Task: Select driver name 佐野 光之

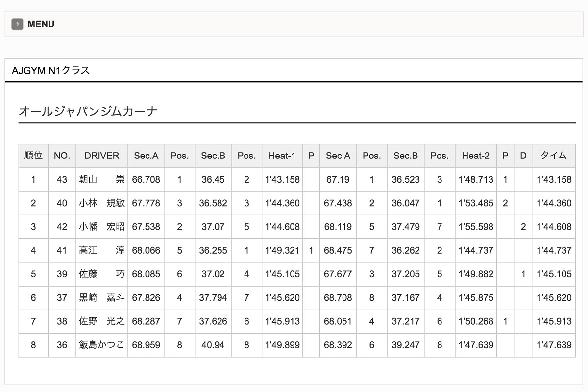Action: coord(102,321)
